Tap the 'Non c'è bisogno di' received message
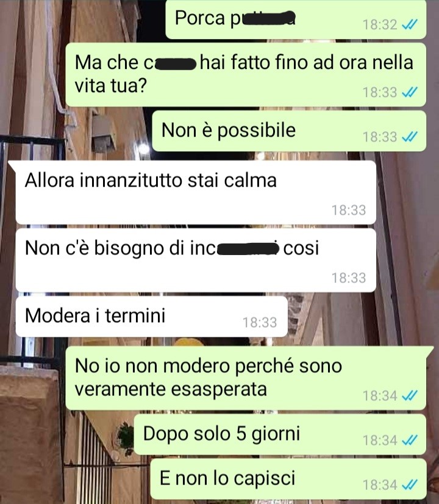 196,261
